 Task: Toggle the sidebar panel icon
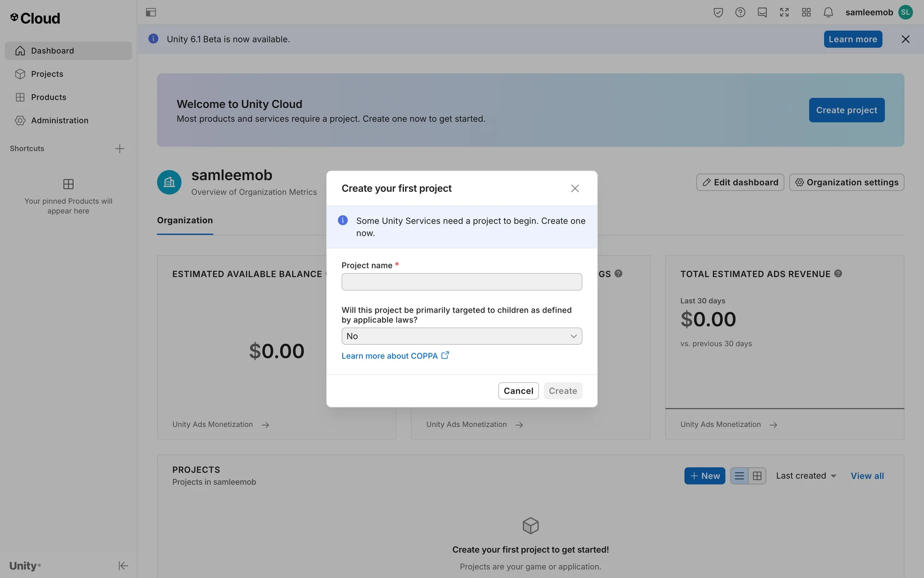click(151, 13)
